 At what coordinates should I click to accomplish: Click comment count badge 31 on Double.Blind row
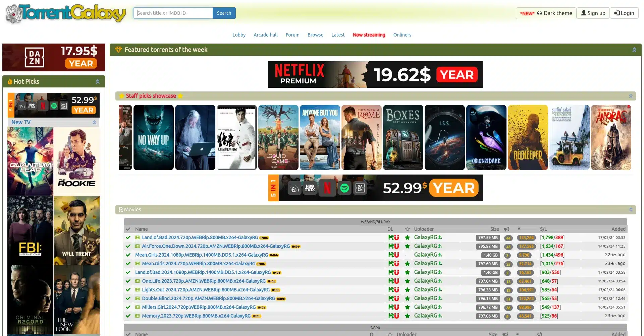coord(508,299)
